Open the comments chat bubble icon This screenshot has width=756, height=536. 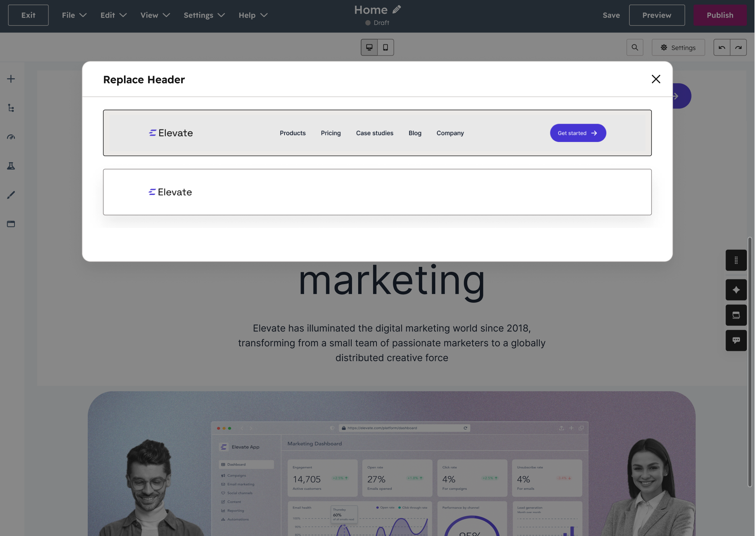tap(736, 340)
